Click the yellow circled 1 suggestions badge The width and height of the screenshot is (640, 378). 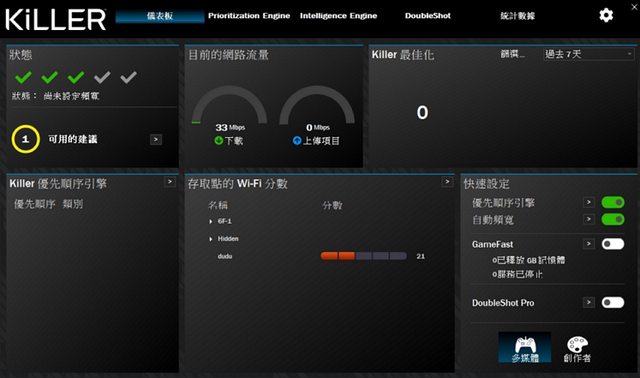click(25, 139)
